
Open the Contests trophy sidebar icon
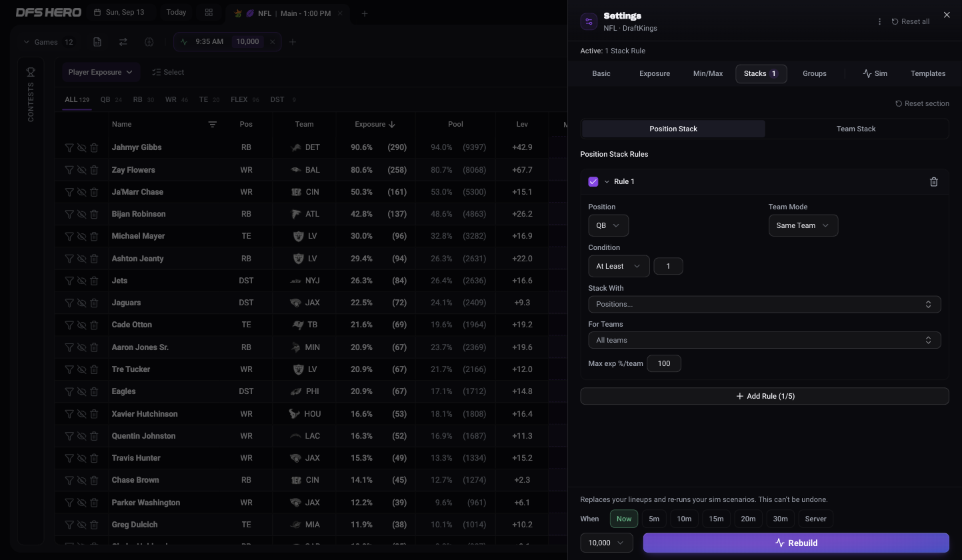(x=31, y=72)
